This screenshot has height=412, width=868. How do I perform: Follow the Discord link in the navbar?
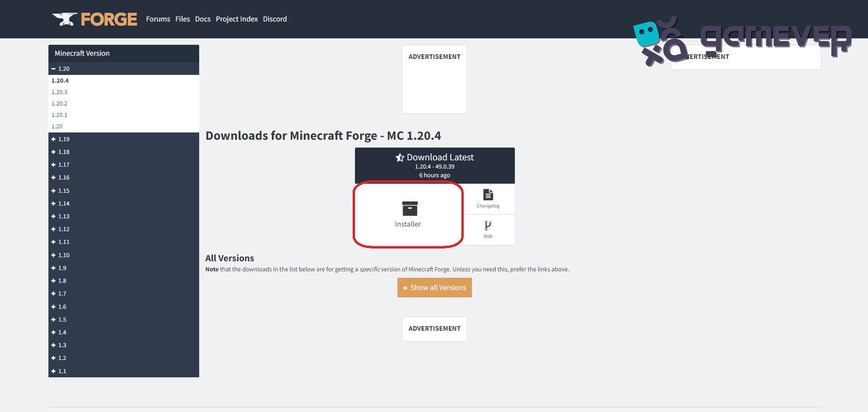click(275, 19)
